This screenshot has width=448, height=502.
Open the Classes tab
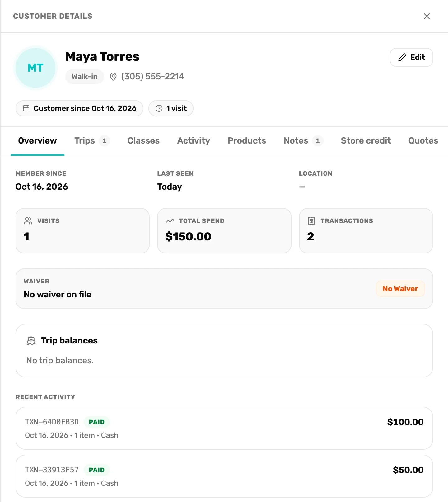click(x=143, y=141)
